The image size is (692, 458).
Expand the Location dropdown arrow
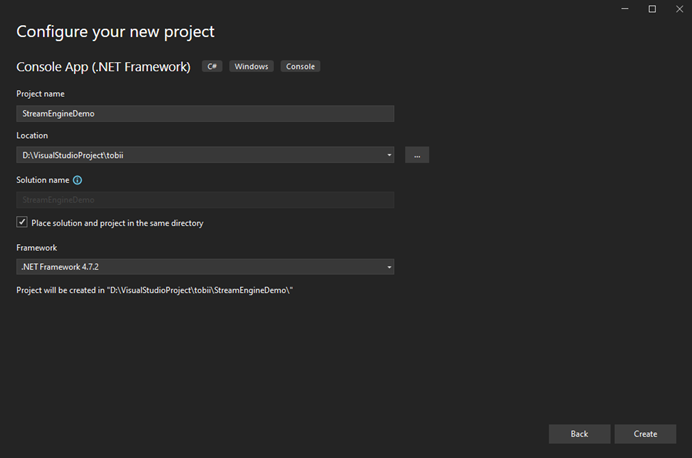tap(387, 155)
